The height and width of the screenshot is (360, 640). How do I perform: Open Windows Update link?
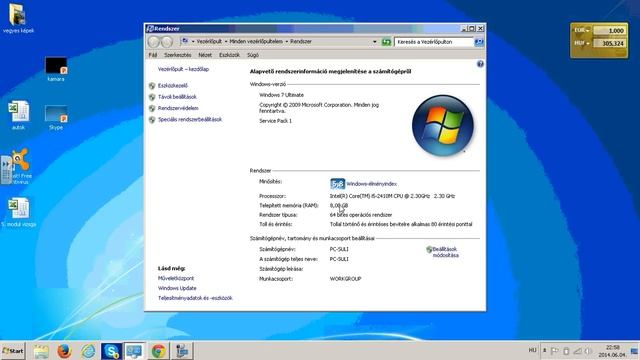(177, 288)
